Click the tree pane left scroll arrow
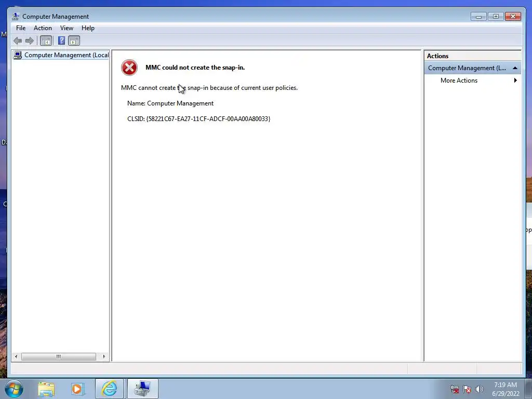The width and height of the screenshot is (532, 399). click(16, 356)
